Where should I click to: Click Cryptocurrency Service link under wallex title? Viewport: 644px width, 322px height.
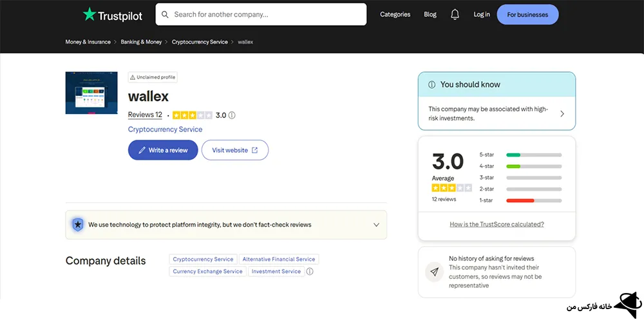pyautogui.click(x=165, y=129)
